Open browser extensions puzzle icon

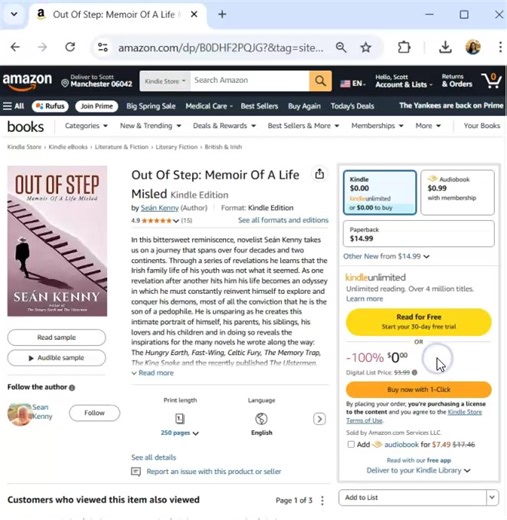click(404, 47)
